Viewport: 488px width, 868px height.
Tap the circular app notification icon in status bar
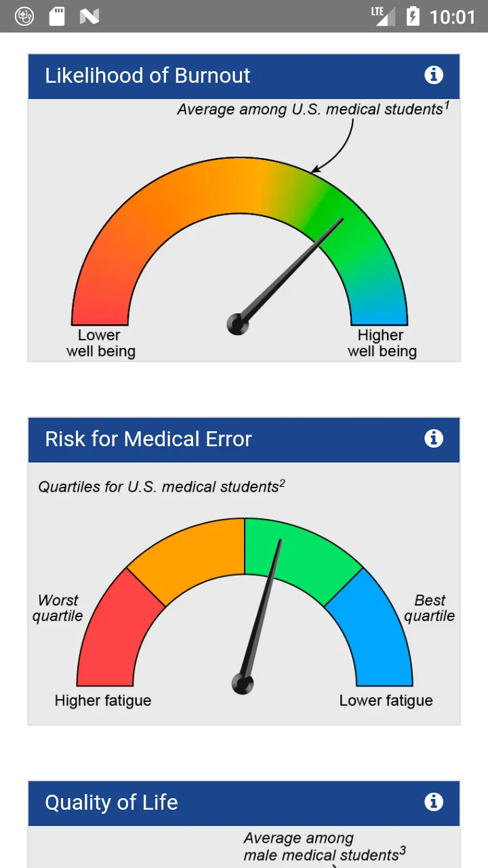[24, 16]
